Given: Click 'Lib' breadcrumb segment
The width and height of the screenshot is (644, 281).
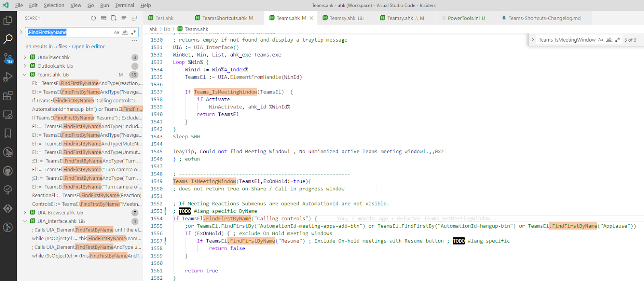Looking at the screenshot, I should (x=167, y=29).
